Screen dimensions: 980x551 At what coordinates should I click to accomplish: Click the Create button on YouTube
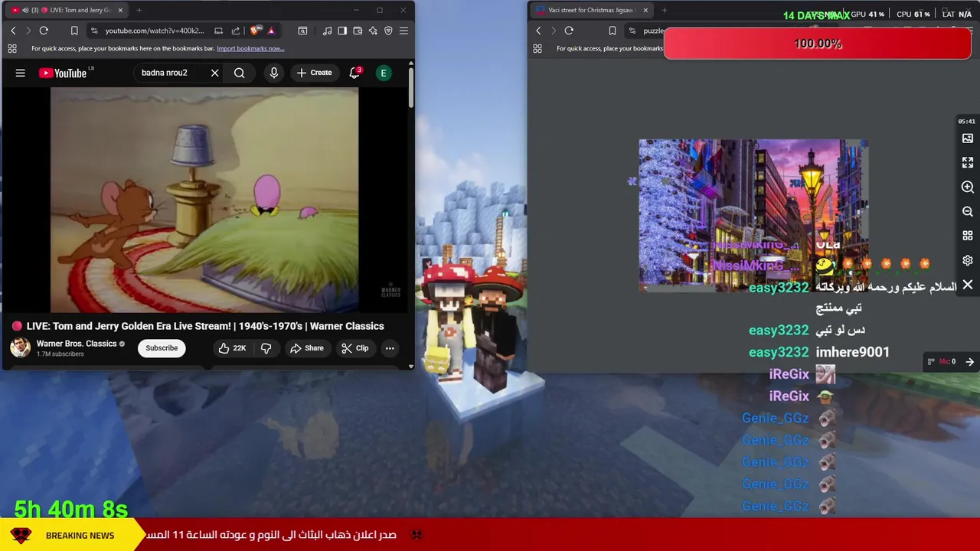pyautogui.click(x=315, y=73)
